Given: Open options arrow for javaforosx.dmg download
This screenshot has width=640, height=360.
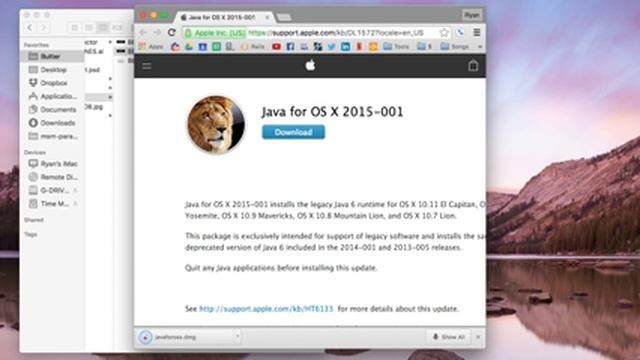Looking at the screenshot, I should [238, 337].
